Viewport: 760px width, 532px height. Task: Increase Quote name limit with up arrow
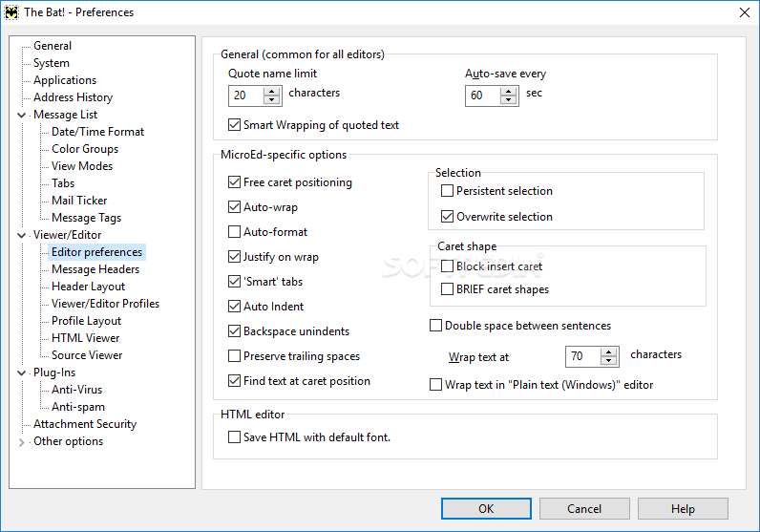(272, 91)
